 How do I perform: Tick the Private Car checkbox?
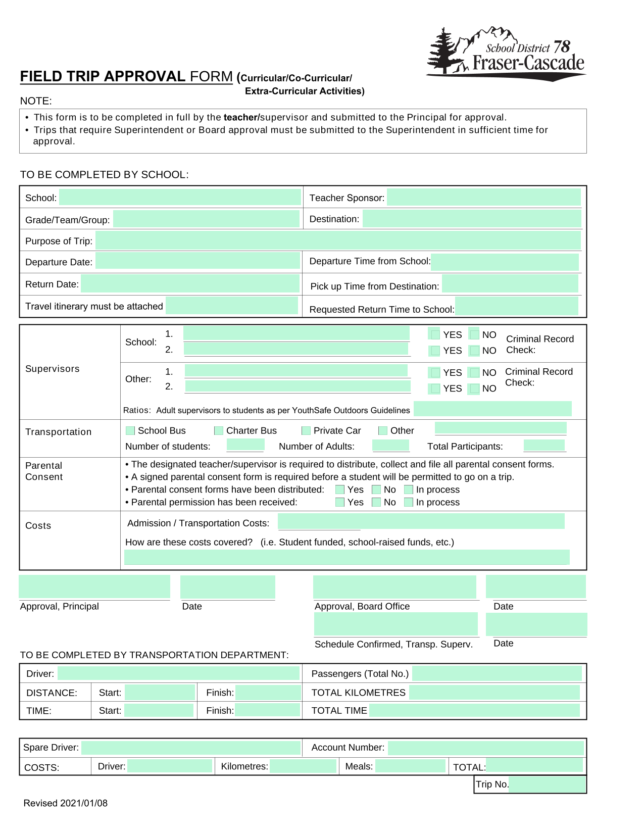[x=306, y=430]
